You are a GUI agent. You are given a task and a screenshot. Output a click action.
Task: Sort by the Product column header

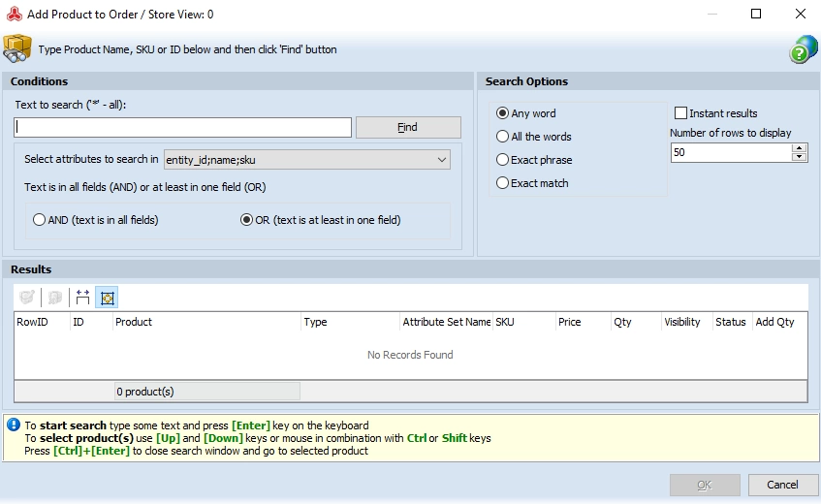point(206,322)
